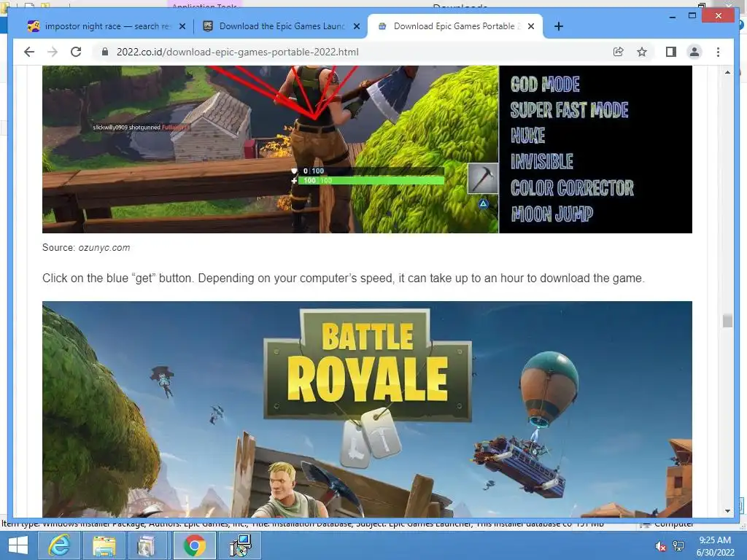Switch to Download the Epic Games Launcher tab
This screenshot has height=560, width=747.
[x=281, y=26]
